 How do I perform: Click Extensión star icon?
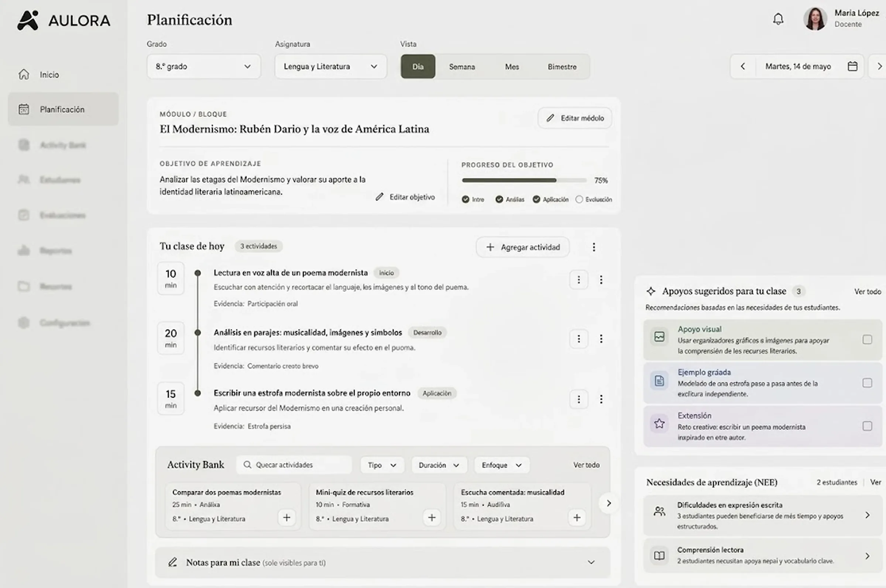point(659,424)
